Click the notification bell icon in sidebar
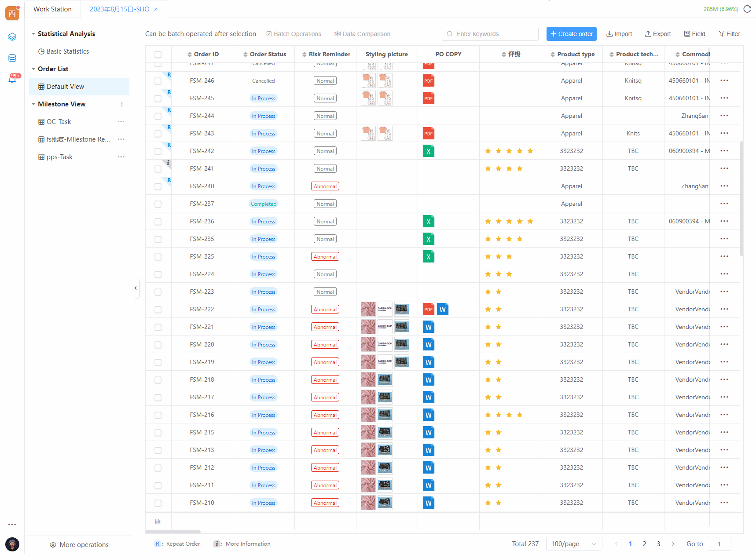The height and width of the screenshot is (558, 756). click(x=12, y=80)
